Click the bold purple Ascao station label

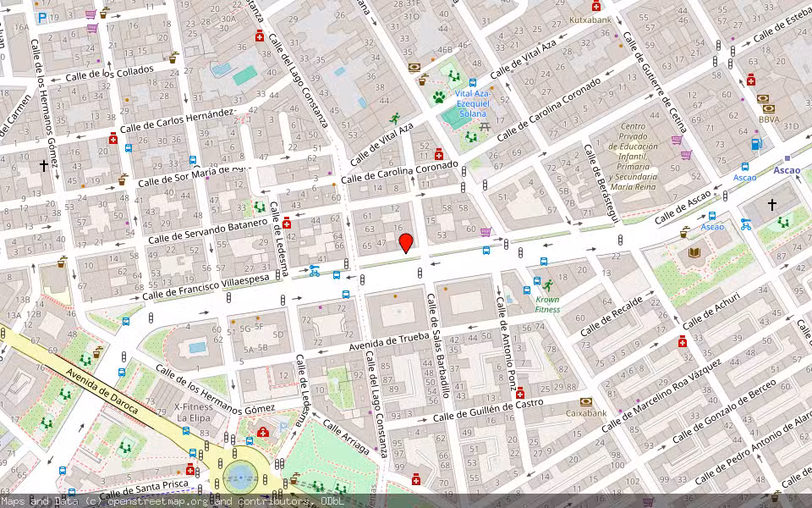tap(787, 170)
